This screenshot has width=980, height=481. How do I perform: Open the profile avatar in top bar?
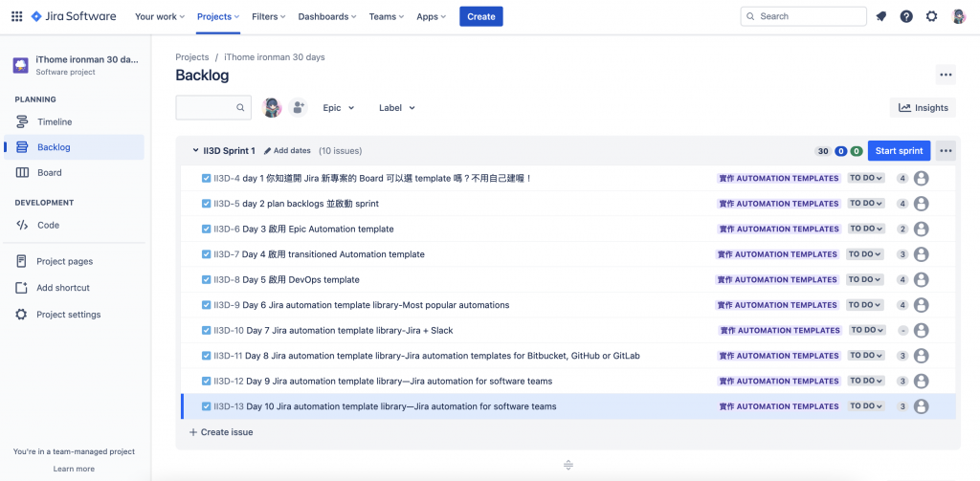959,17
